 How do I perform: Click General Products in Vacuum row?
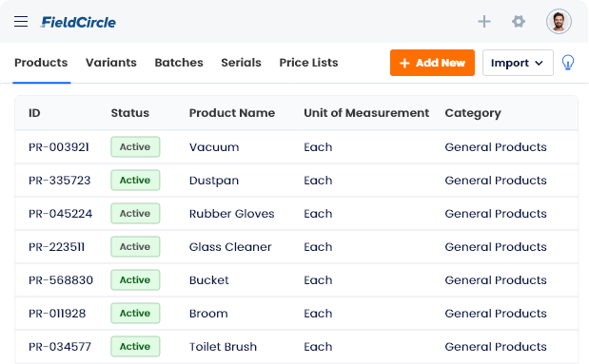(496, 147)
